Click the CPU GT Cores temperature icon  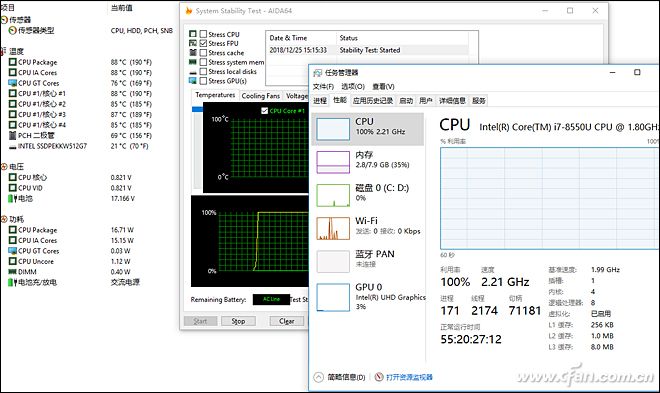tap(13, 83)
